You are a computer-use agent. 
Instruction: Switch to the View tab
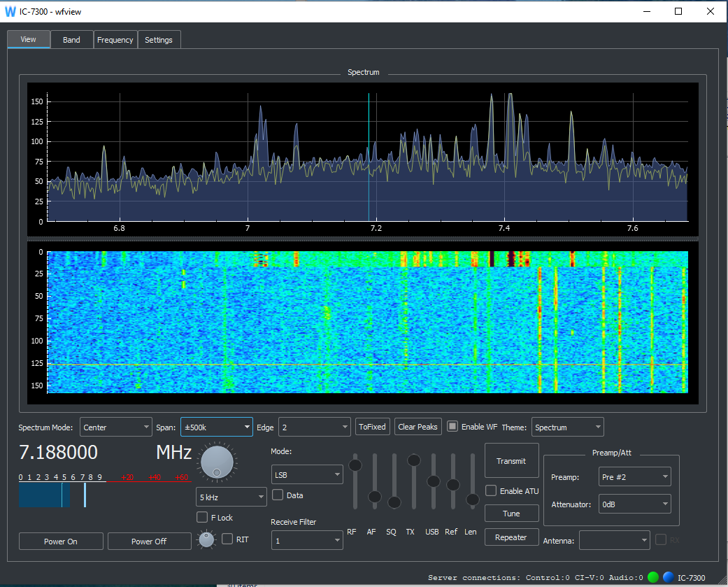[28, 39]
